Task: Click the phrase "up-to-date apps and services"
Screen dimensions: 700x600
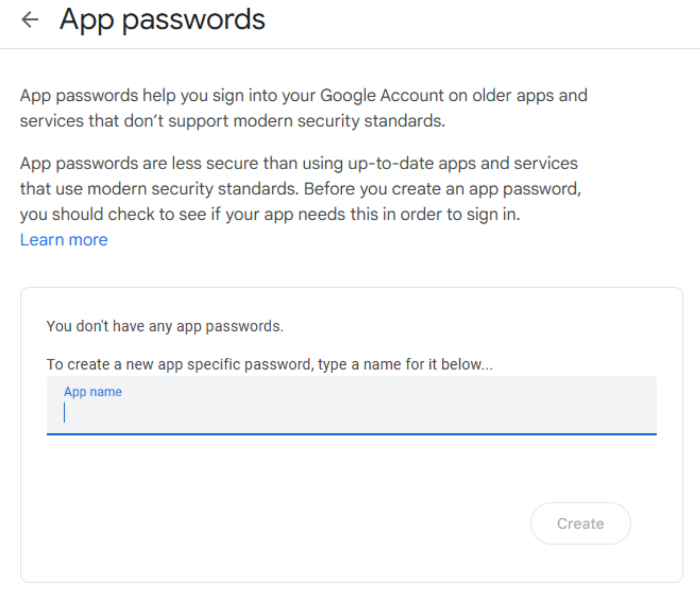Action: click(x=462, y=164)
